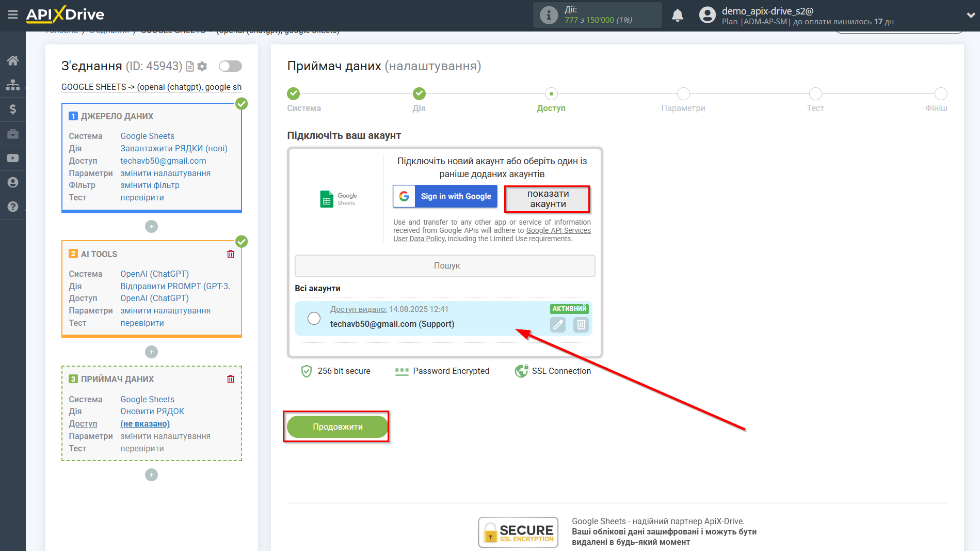Click (не вказано) access link
Viewport: 980px width, 551px height.
(145, 423)
